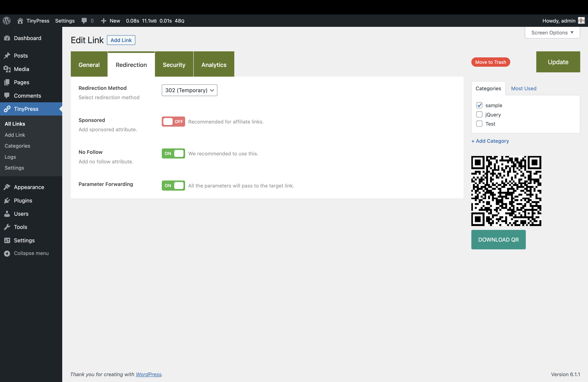Screen dimensions: 588x382
Task: Open the Analytics tab
Action: pos(214,65)
